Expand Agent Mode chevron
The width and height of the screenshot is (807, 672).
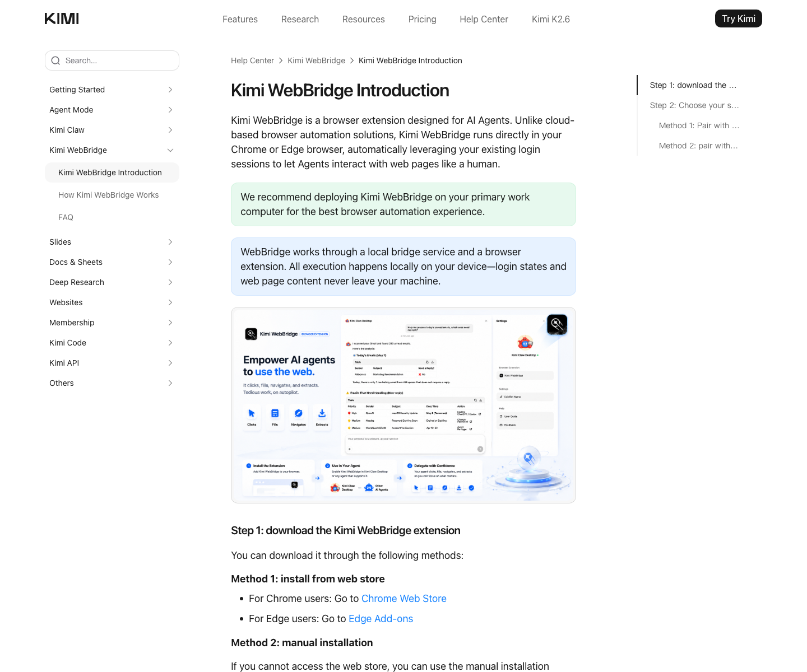(x=170, y=110)
